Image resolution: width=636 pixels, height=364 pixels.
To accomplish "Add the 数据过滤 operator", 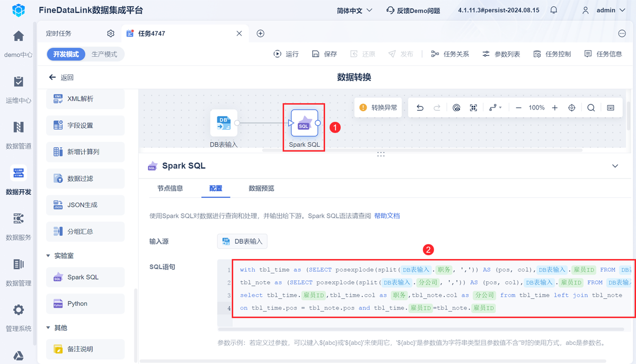I will click(85, 179).
